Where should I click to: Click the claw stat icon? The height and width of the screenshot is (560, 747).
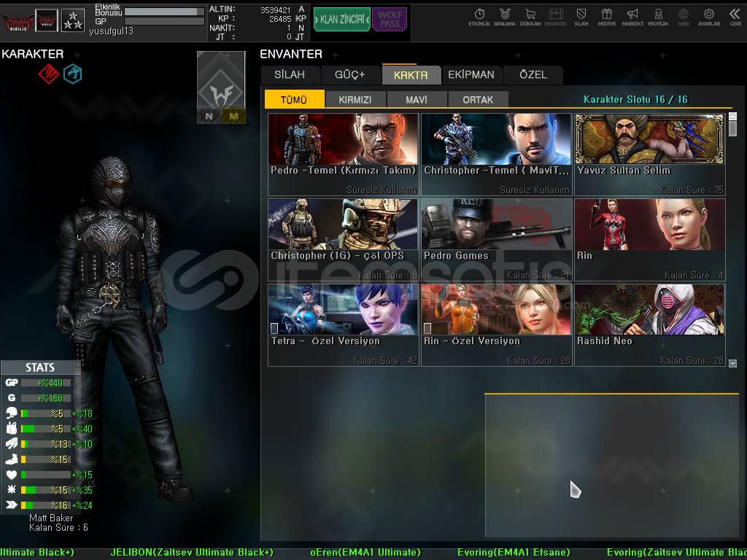tap(12, 444)
